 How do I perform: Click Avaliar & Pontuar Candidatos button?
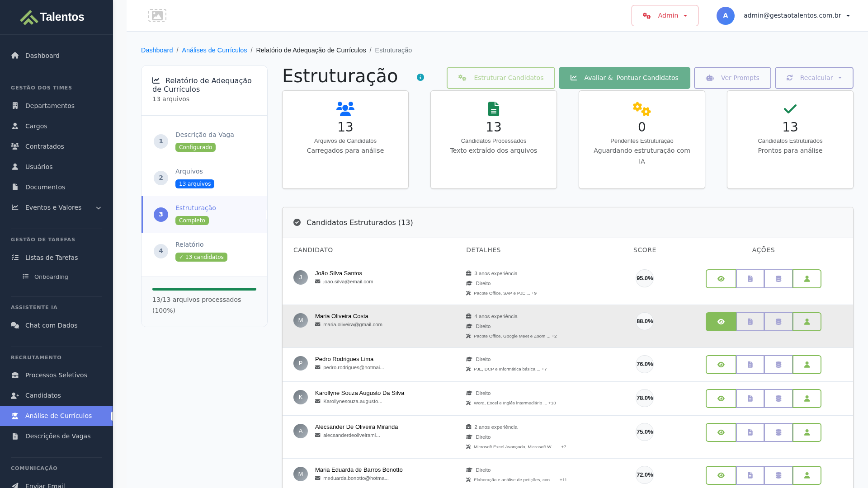coord(624,78)
